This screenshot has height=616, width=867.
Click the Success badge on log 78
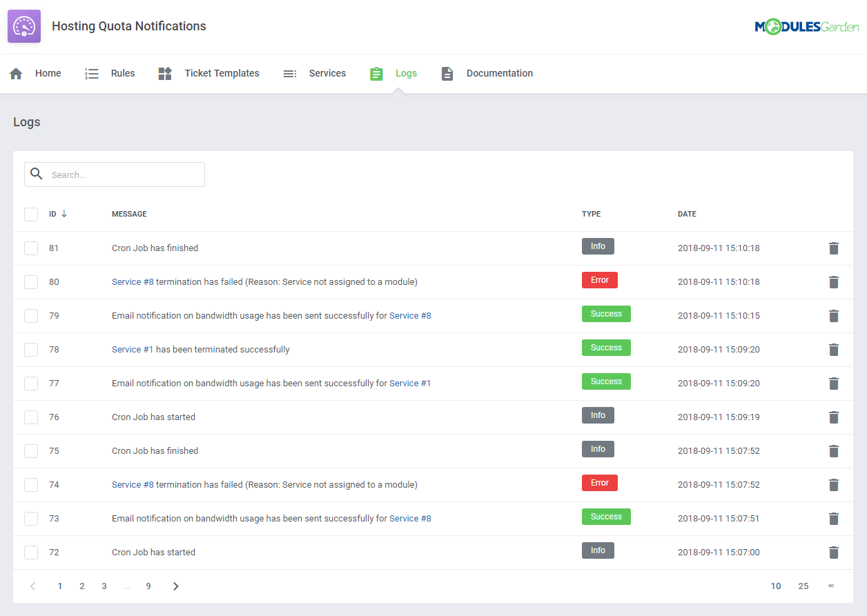point(606,348)
